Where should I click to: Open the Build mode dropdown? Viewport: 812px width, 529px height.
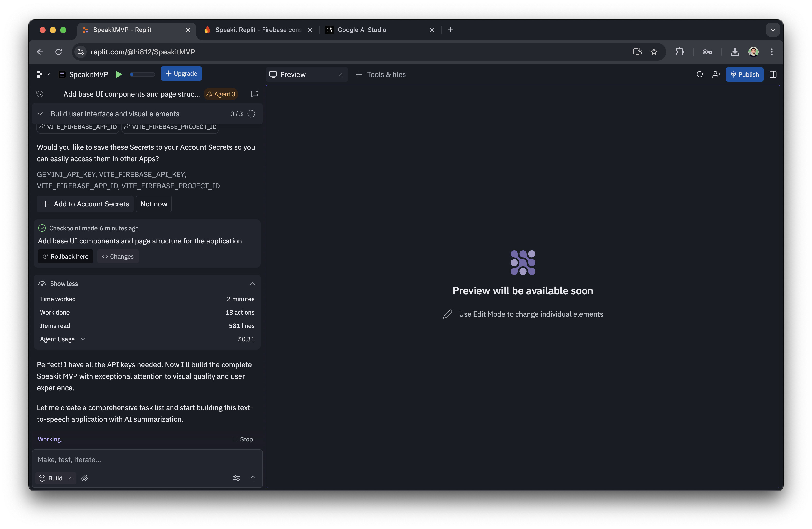click(x=56, y=478)
